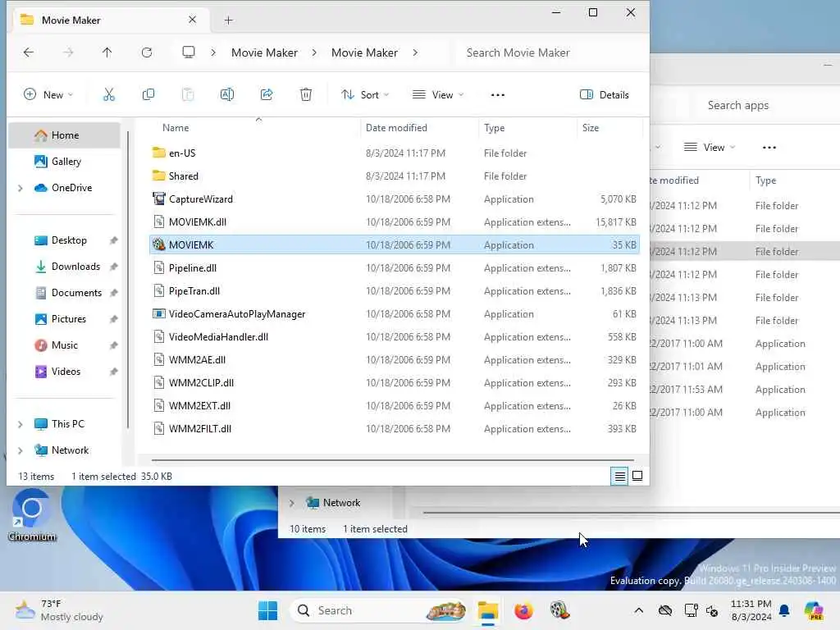
Task: Open the View dropdown in Movie Maker window
Action: pos(438,95)
